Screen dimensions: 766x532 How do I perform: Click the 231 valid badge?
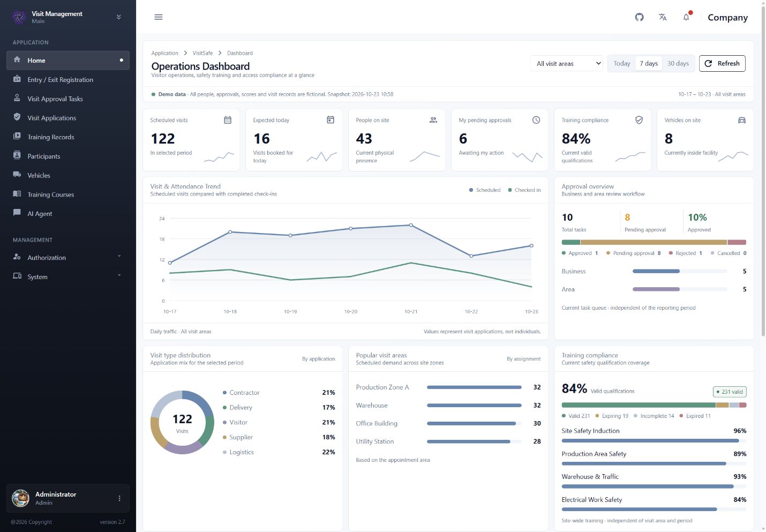coord(730,392)
